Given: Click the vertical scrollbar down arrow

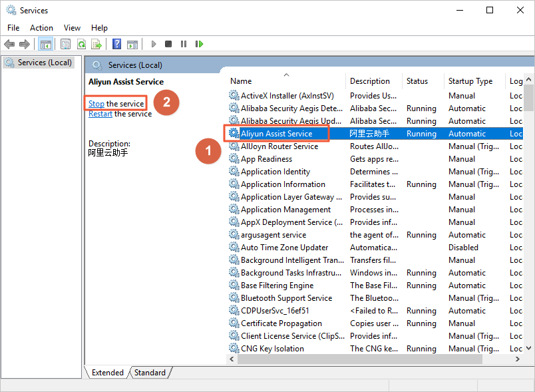Looking at the screenshot, I should 529,348.
